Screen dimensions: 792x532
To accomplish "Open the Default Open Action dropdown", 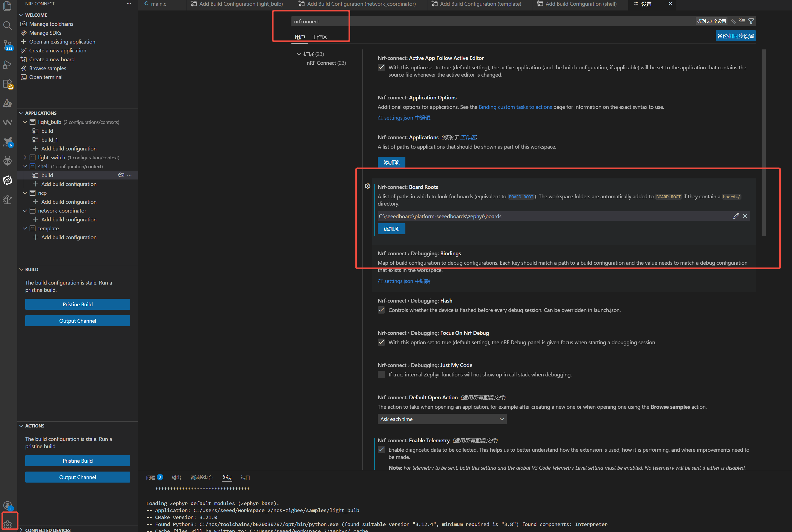I will pos(442,419).
